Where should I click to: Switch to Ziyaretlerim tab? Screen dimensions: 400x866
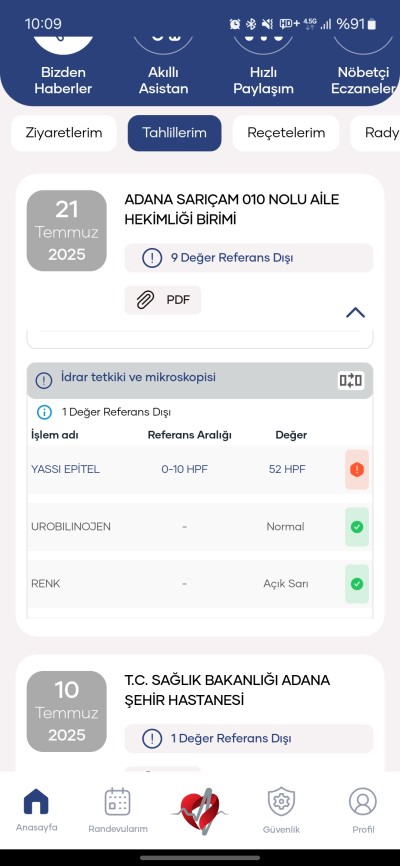tap(64, 133)
